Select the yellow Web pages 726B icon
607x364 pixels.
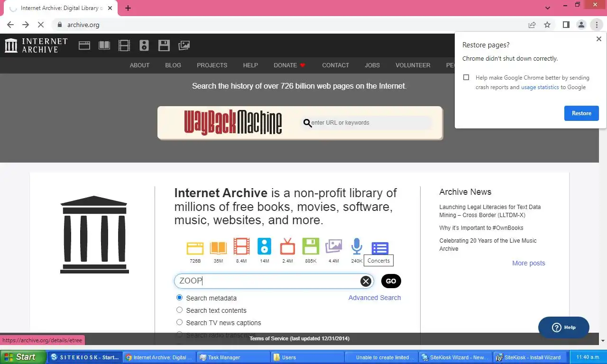click(195, 248)
